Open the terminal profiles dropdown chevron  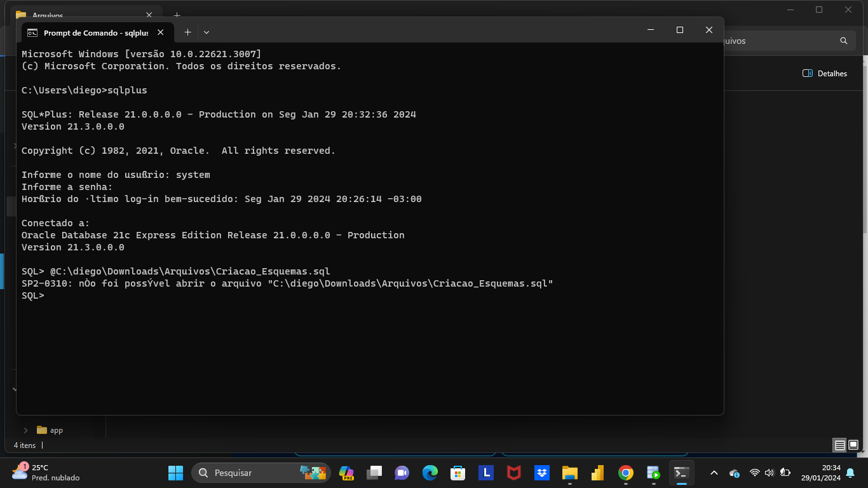point(207,32)
